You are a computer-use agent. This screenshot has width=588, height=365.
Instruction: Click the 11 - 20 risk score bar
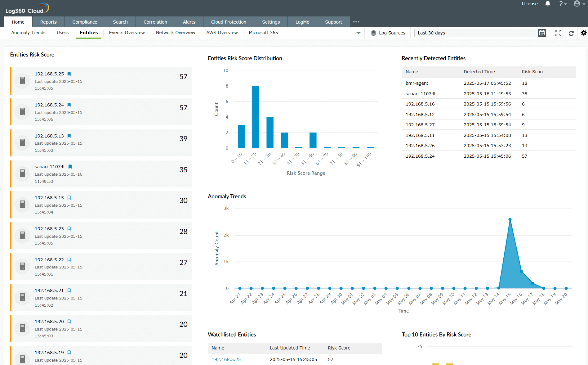pyautogui.click(x=256, y=117)
